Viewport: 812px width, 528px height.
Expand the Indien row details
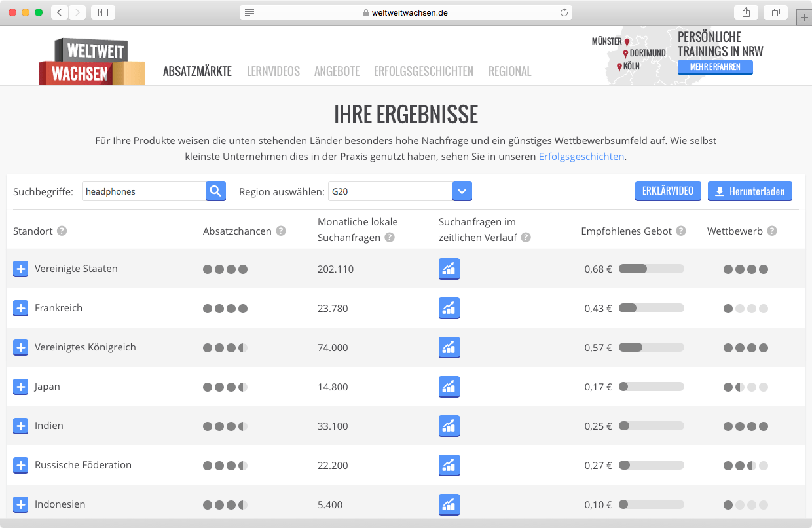[x=21, y=426]
